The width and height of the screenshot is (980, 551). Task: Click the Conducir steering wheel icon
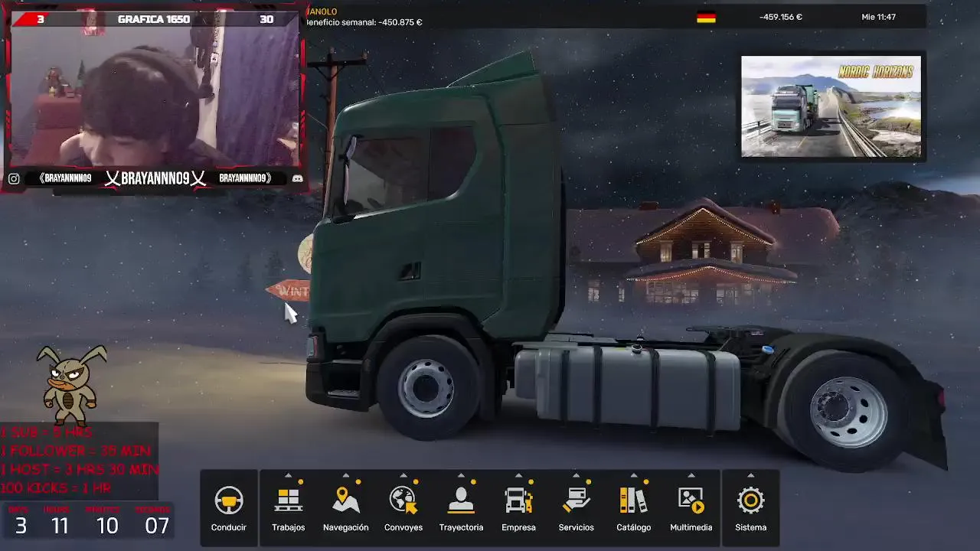(228, 500)
